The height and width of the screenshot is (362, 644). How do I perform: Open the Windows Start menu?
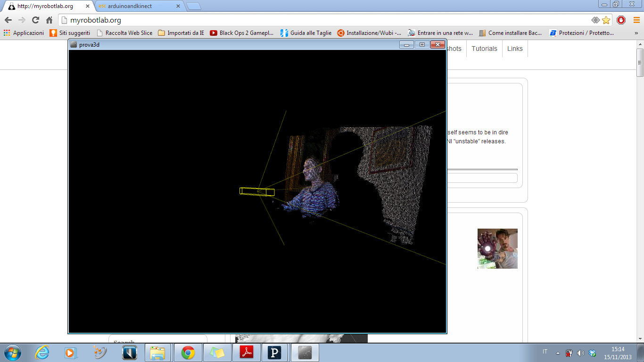tap(12, 353)
